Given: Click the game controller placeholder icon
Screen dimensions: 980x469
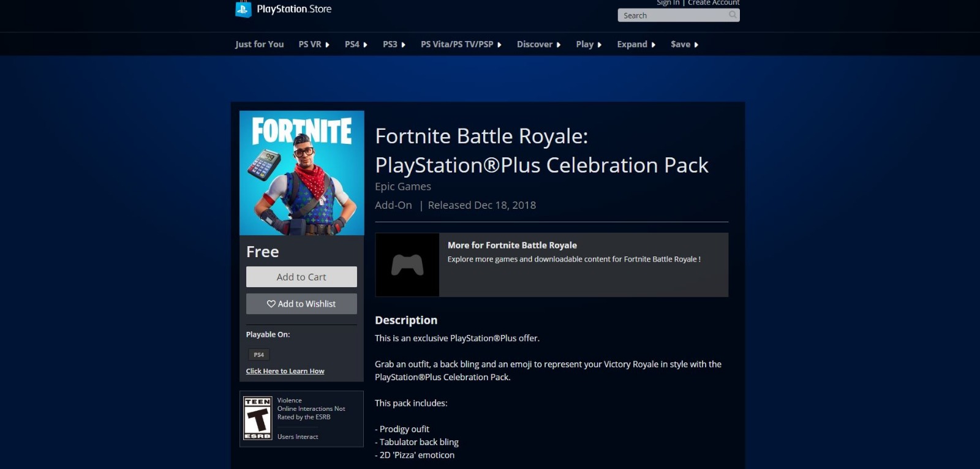Looking at the screenshot, I should tap(407, 265).
